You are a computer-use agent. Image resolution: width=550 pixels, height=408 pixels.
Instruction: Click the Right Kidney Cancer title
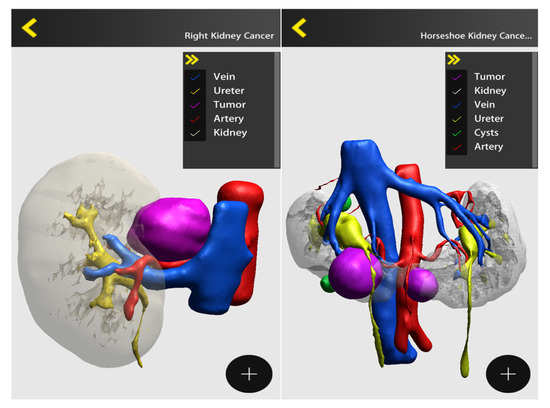[x=229, y=36]
